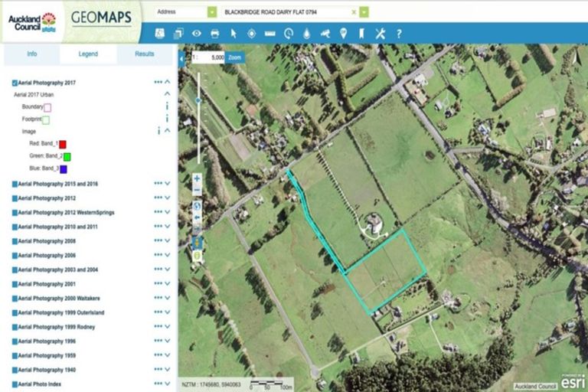This screenshot has height=392, width=588.
Task: Switch to the Info tab
Action: click(31, 54)
